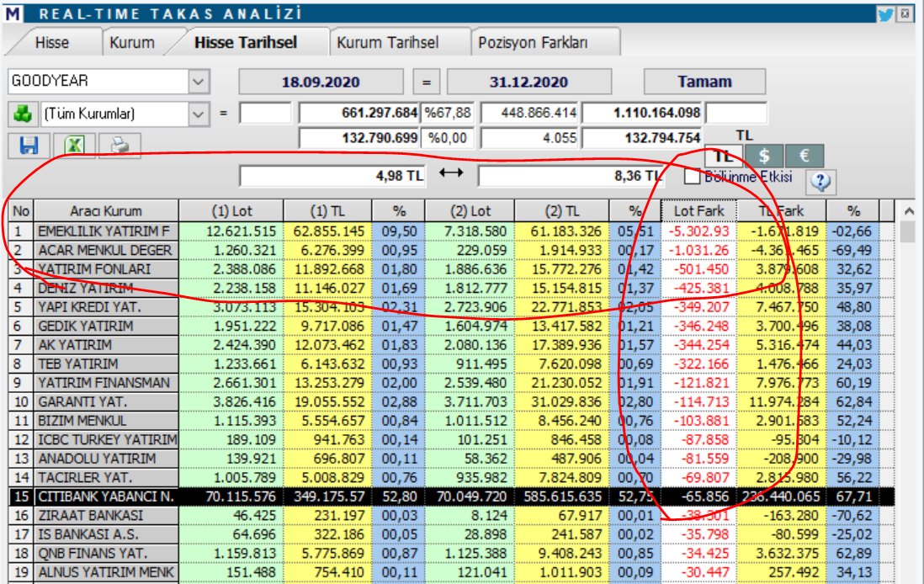924x584 pixels.
Task: Click the -65.856 Lot Fark cell
Action: tap(699, 496)
